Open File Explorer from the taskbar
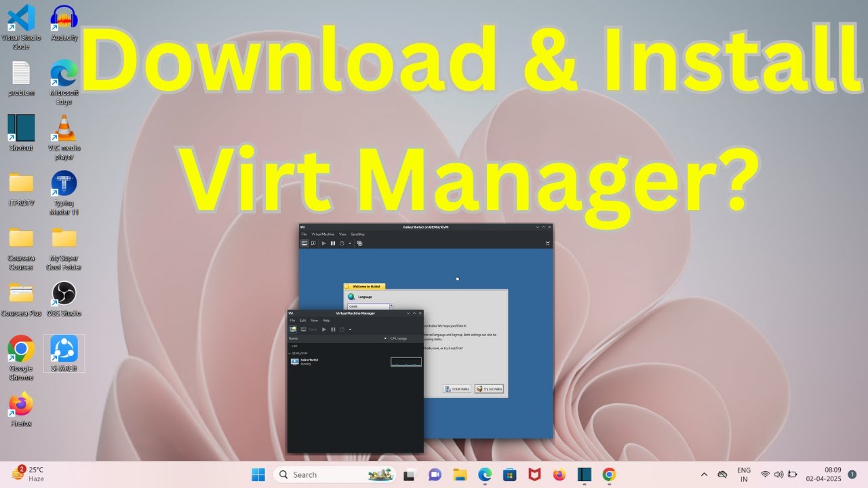 click(460, 474)
